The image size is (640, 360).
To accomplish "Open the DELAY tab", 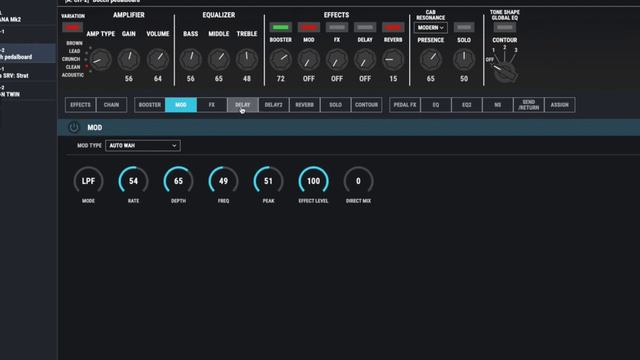I will pos(242,105).
